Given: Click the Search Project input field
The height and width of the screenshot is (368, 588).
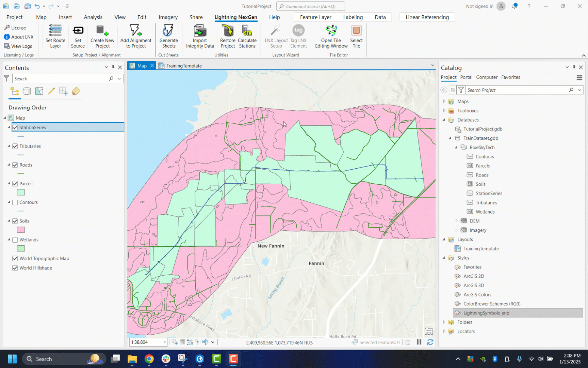Looking at the screenshot, I should 517,90.
